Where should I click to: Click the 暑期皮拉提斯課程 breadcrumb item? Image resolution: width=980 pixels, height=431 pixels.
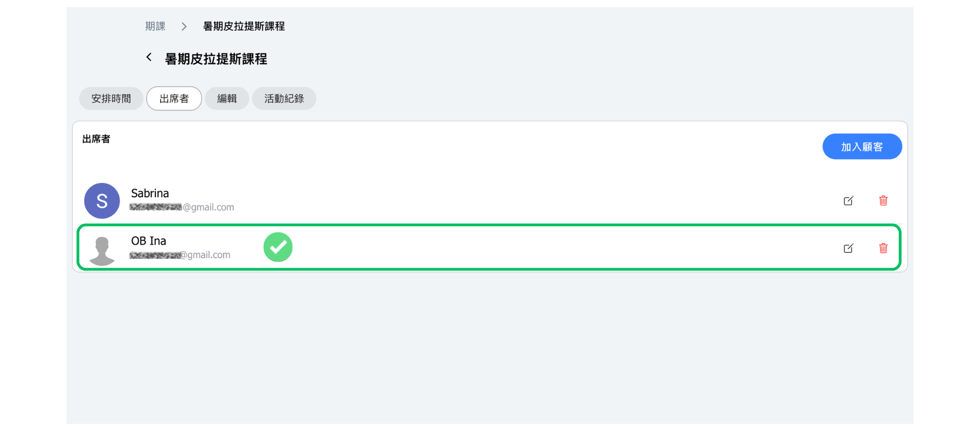coord(244,26)
